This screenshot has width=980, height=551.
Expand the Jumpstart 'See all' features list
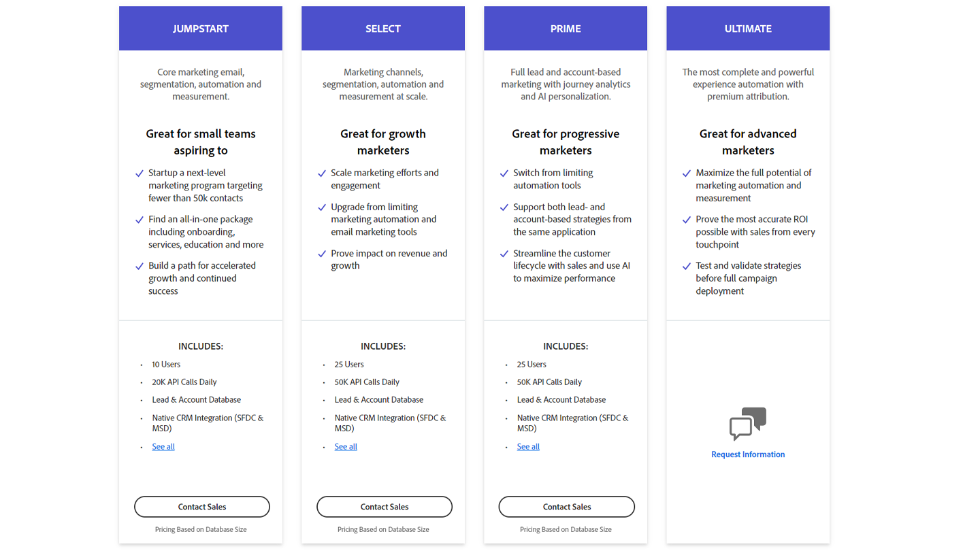pyautogui.click(x=163, y=446)
